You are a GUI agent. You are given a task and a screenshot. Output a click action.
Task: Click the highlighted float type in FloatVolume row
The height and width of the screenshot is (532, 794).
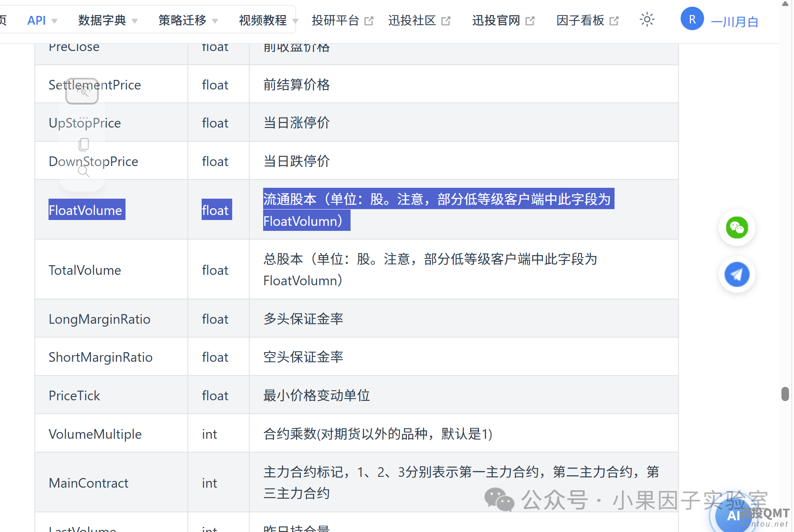pos(217,210)
